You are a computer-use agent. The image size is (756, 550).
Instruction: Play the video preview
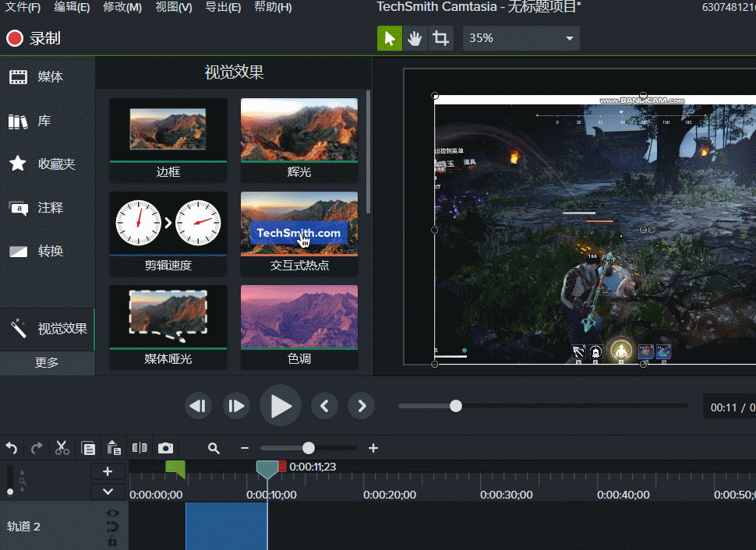coord(280,406)
